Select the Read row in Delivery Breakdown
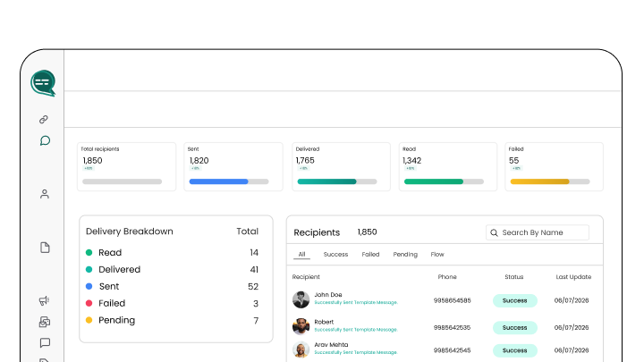The image size is (644, 362). [x=172, y=252]
